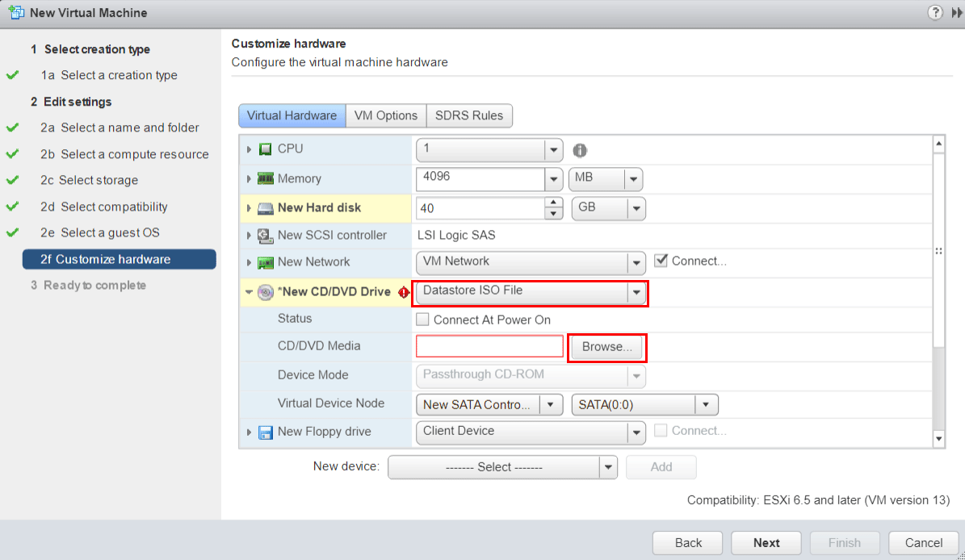Go to step 2d Select compatibility

pyautogui.click(x=104, y=207)
